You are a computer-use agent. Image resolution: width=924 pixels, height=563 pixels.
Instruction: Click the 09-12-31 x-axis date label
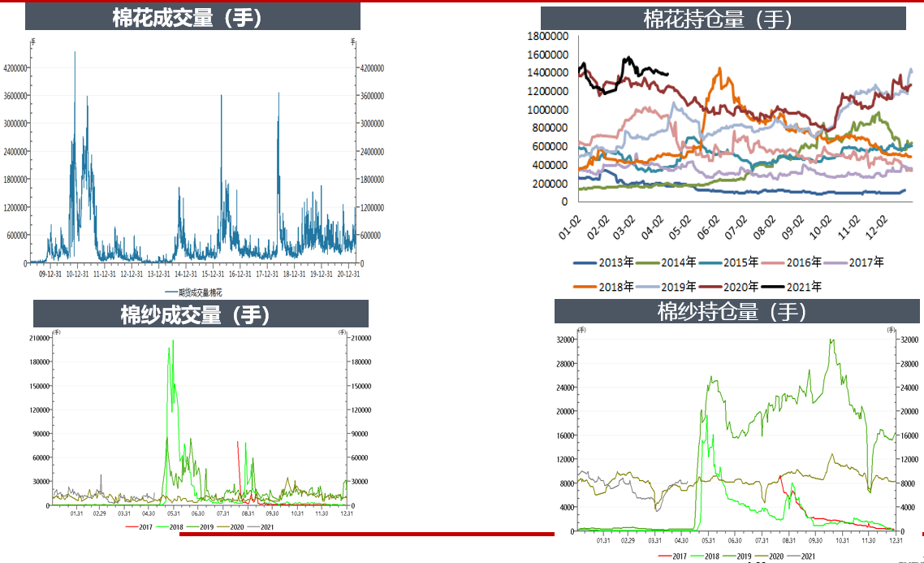(x=50, y=274)
